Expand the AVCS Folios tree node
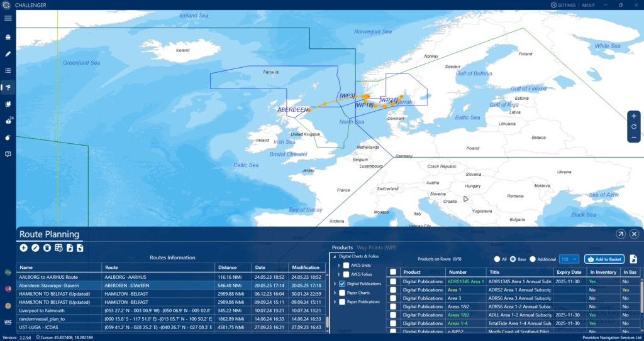Screen dimensions: 644x341 tap(339, 274)
